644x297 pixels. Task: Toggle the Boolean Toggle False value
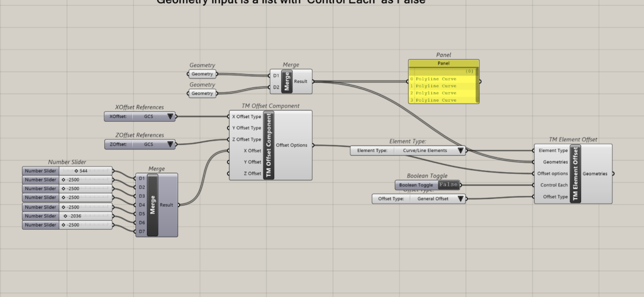pyautogui.click(x=450, y=185)
